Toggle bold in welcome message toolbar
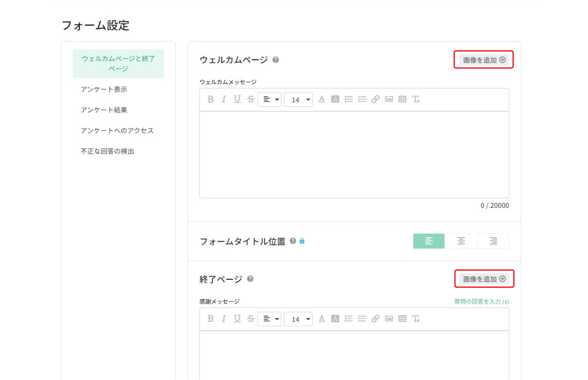 (x=210, y=99)
